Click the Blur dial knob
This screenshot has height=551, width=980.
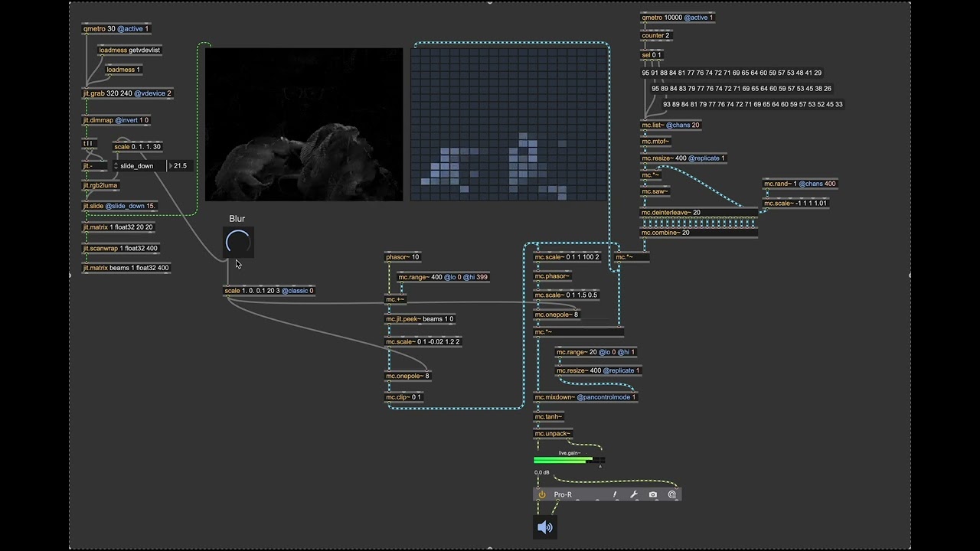(238, 243)
